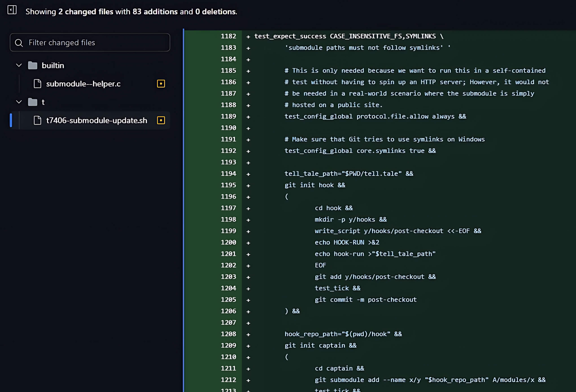
Task: Click the t folder icon
Action: point(33,102)
